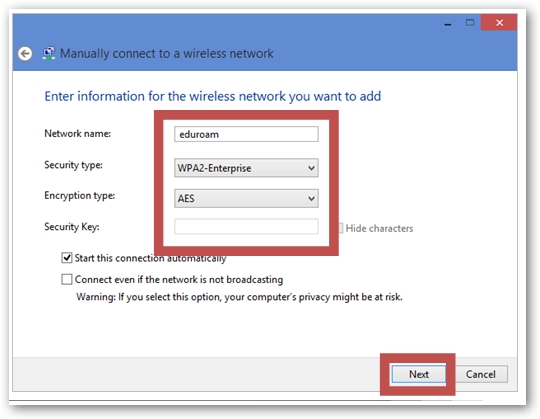Image resolution: width=540 pixels, height=419 pixels.
Task: Open the AES encryption type dropdown
Action: pos(246,198)
